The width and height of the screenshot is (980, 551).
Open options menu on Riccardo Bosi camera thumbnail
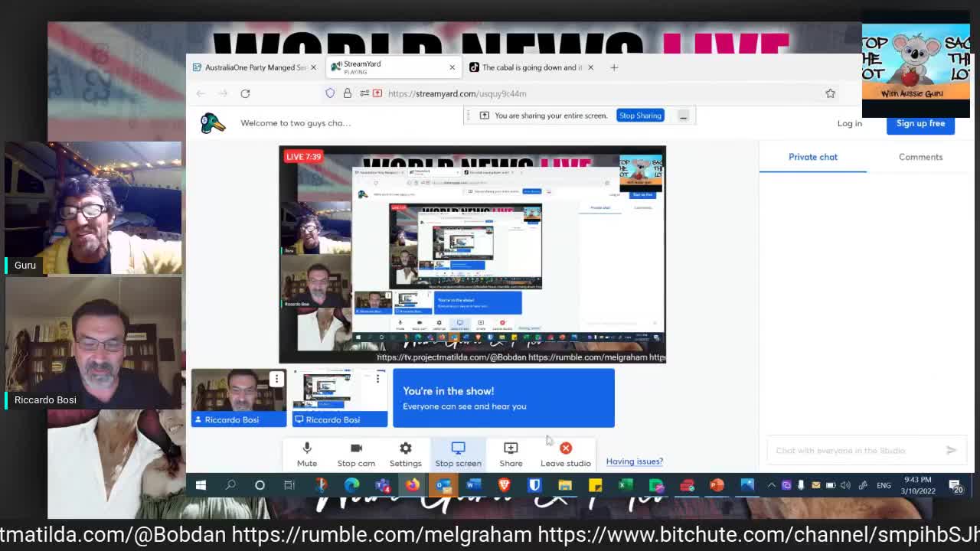(x=276, y=379)
